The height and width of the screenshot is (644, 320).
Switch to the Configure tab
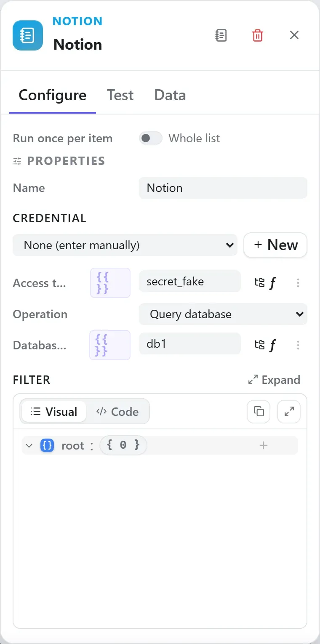tap(53, 95)
